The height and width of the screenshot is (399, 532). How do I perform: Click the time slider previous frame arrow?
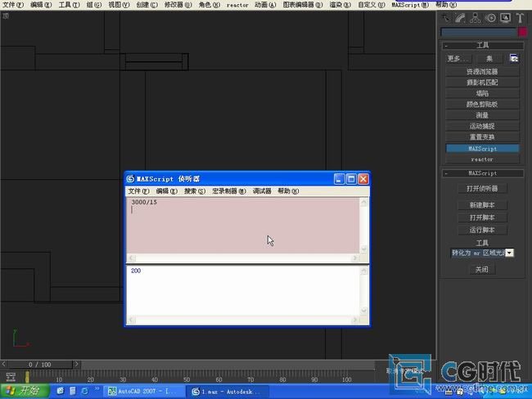coord(4,365)
